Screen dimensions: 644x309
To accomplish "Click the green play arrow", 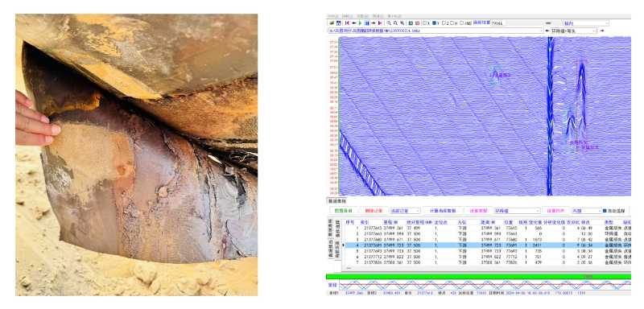I will tap(360, 23).
